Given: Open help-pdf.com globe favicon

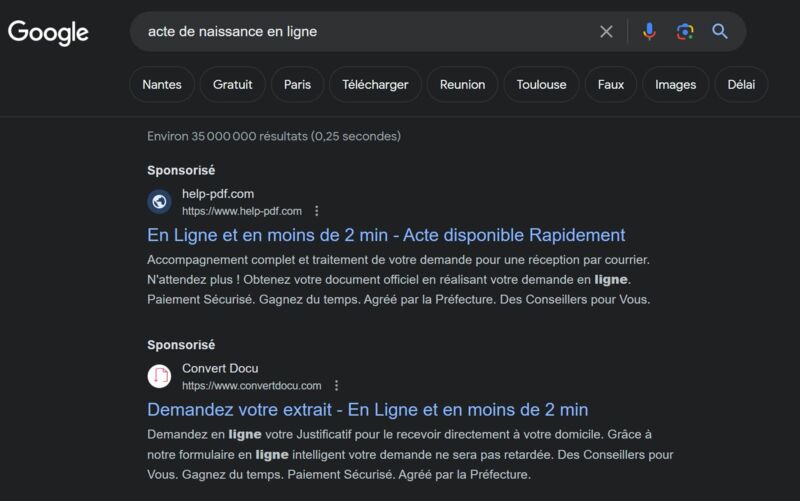Looking at the screenshot, I should tap(159, 202).
